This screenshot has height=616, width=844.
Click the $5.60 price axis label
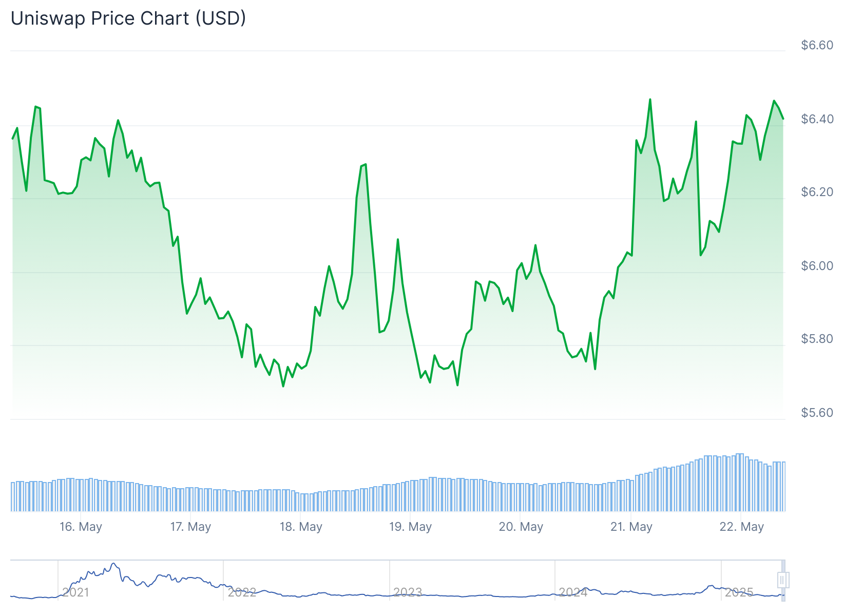tap(817, 413)
